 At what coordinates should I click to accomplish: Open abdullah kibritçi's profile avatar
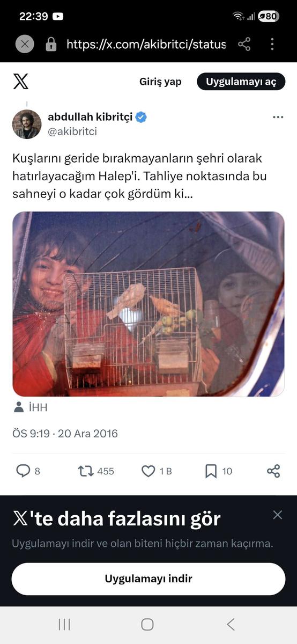click(x=27, y=124)
